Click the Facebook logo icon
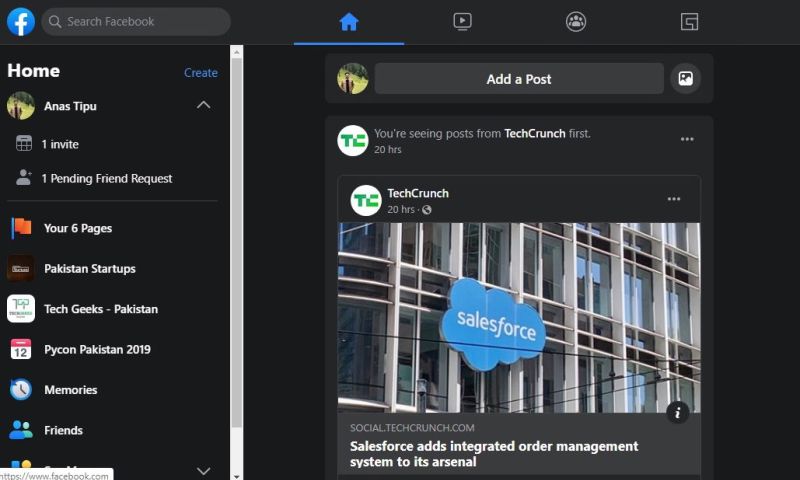 21,21
